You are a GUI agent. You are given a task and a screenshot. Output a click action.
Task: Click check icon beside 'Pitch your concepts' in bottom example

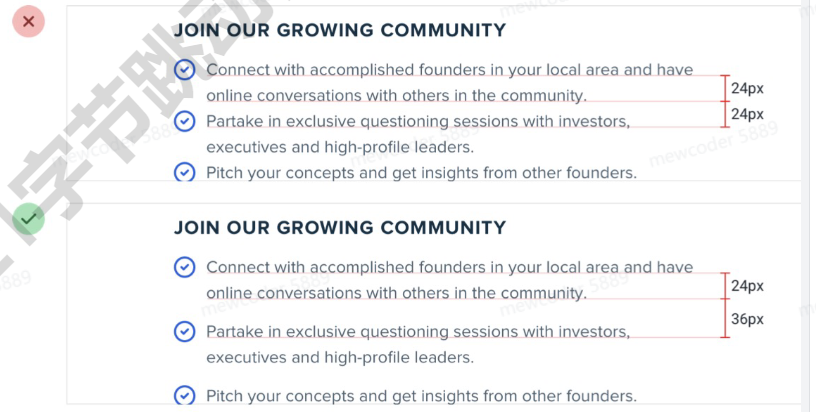pyautogui.click(x=184, y=395)
